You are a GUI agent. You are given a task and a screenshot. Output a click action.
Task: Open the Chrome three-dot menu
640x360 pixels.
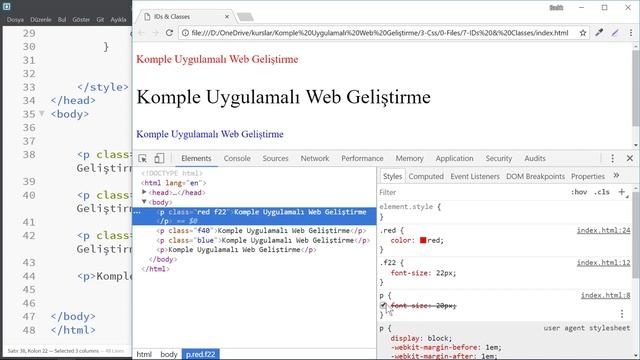(631, 33)
